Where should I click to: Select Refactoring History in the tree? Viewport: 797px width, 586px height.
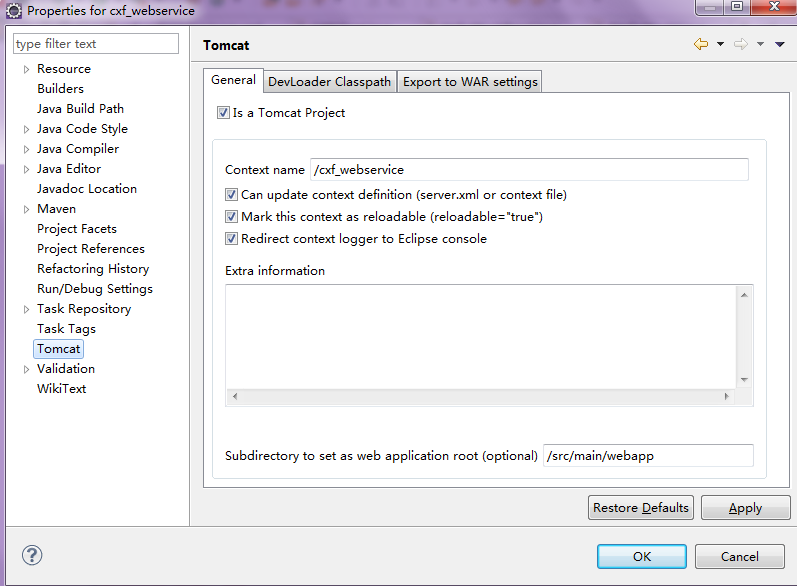(93, 269)
